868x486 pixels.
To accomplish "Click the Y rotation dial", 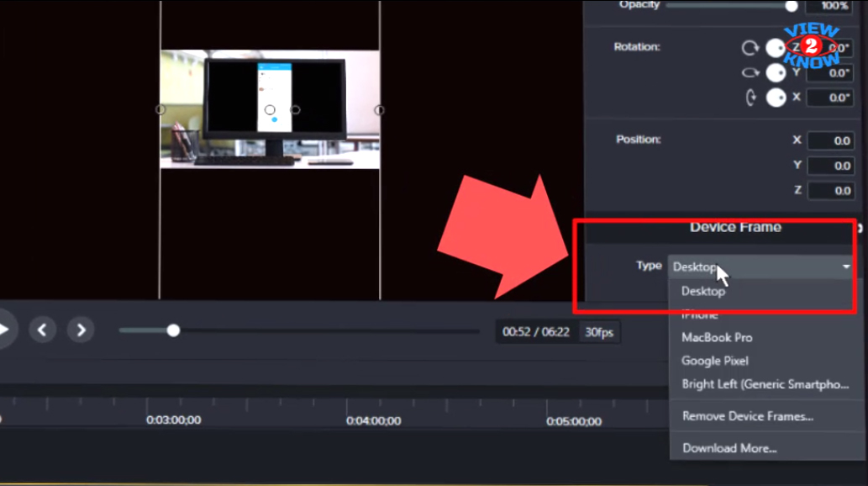I will (x=776, y=72).
